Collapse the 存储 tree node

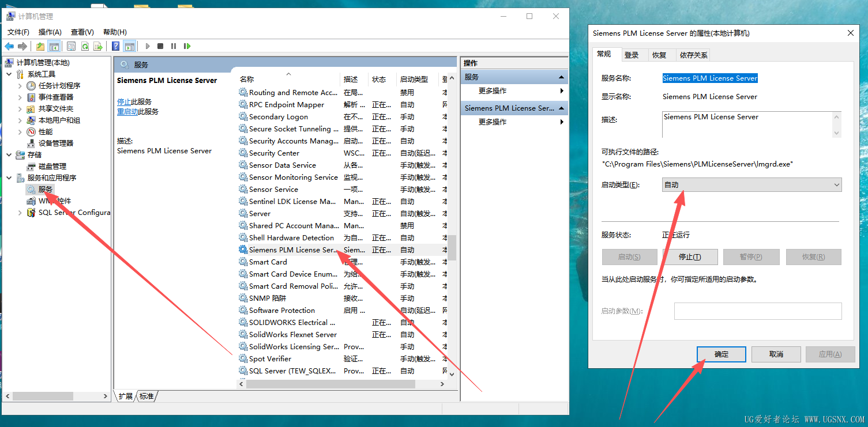tap(9, 154)
